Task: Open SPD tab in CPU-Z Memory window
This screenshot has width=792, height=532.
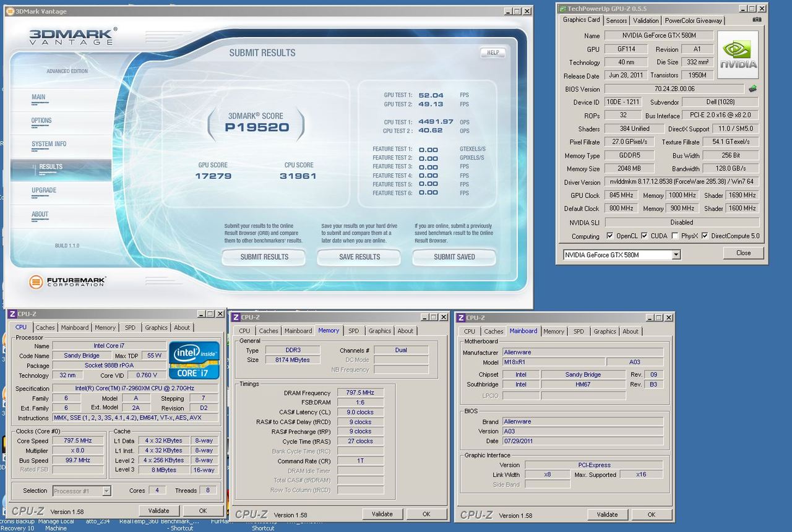Action: 353,331
